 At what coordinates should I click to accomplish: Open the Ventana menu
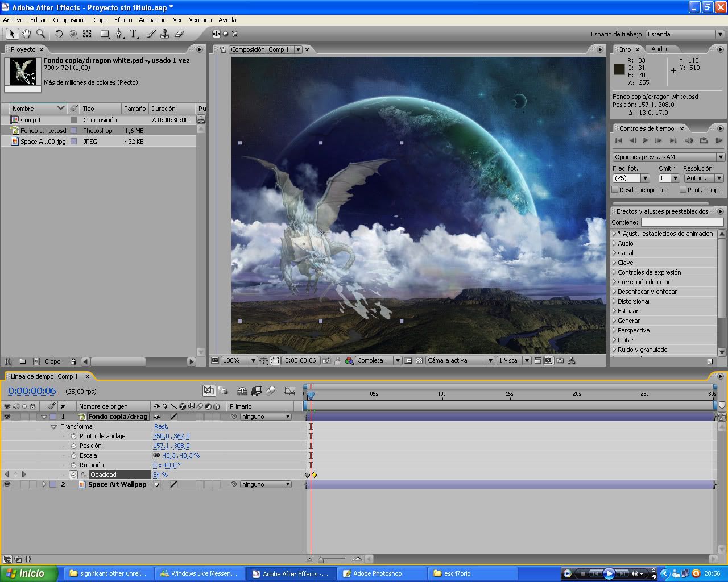coord(200,20)
